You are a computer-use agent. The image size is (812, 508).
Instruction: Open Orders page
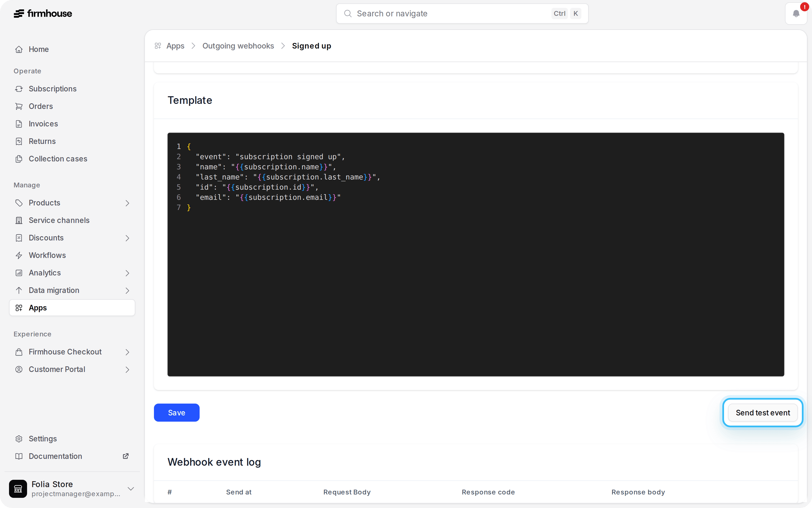click(x=72, y=106)
